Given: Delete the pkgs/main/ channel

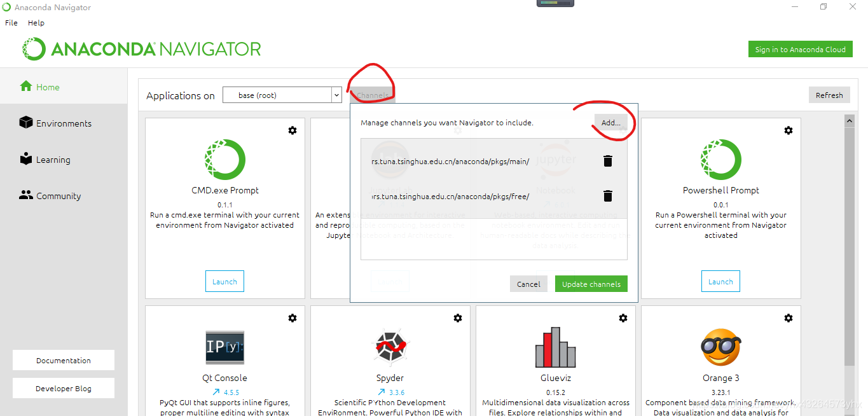Looking at the screenshot, I should click(607, 161).
